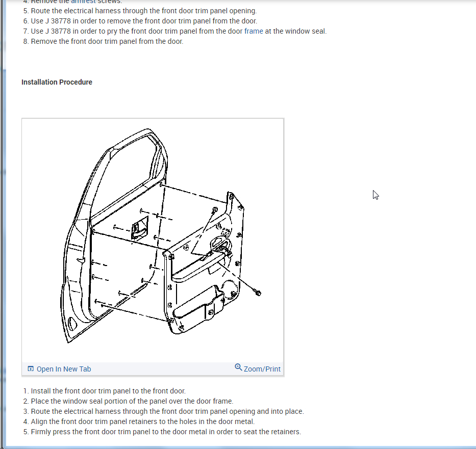Click step 'Align the front door trim panel retainers'
The image size is (476, 449).
coord(143,421)
